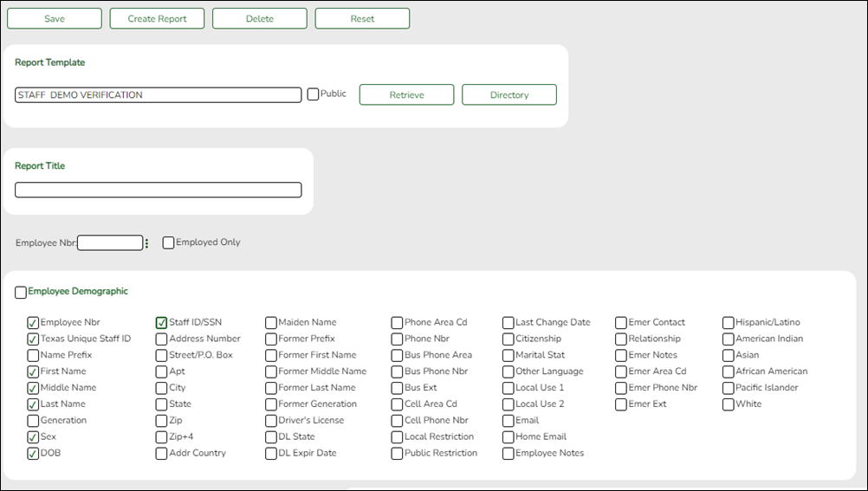868x491 pixels.
Task: Check the DL State checkbox
Action: 270,436
